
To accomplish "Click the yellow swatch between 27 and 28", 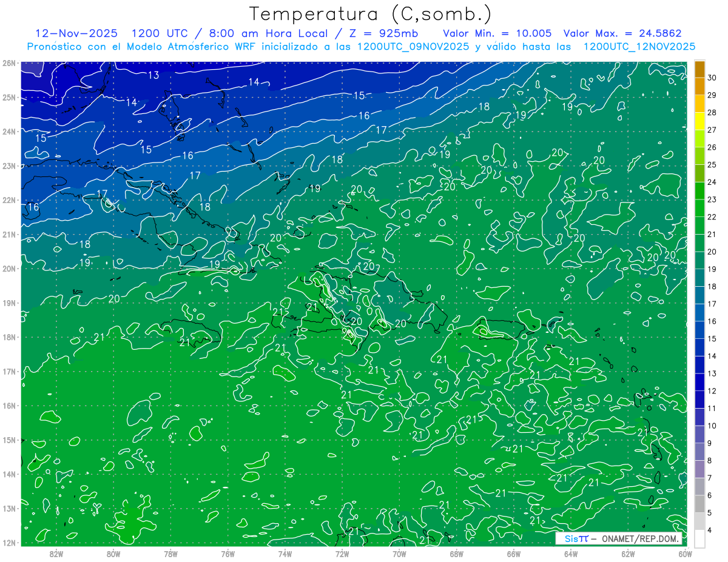I will click(x=699, y=121).
